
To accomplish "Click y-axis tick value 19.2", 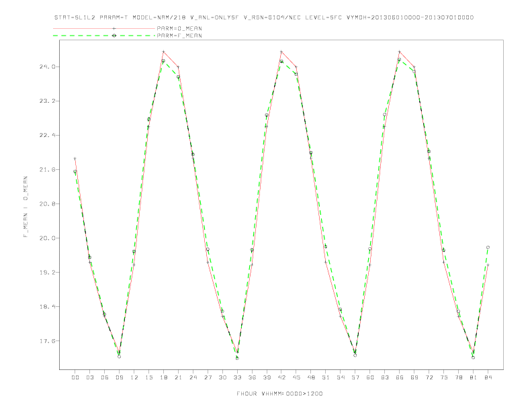I will [x=47, y=272].
